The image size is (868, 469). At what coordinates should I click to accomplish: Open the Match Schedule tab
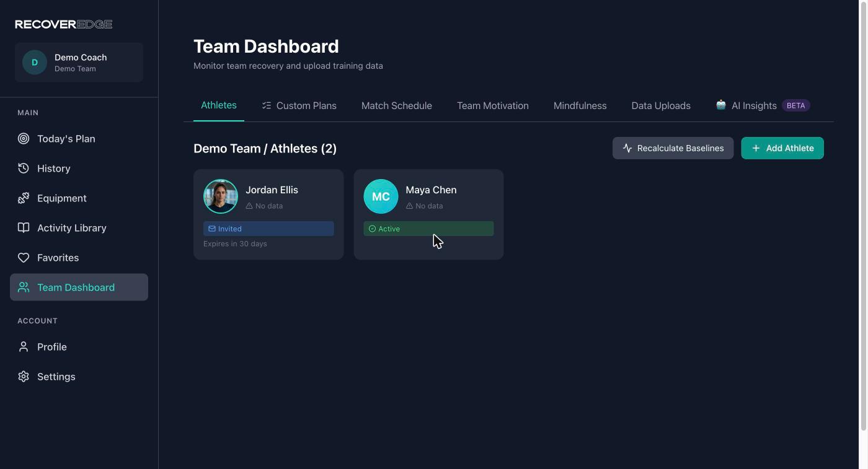(x=397, y=105)
